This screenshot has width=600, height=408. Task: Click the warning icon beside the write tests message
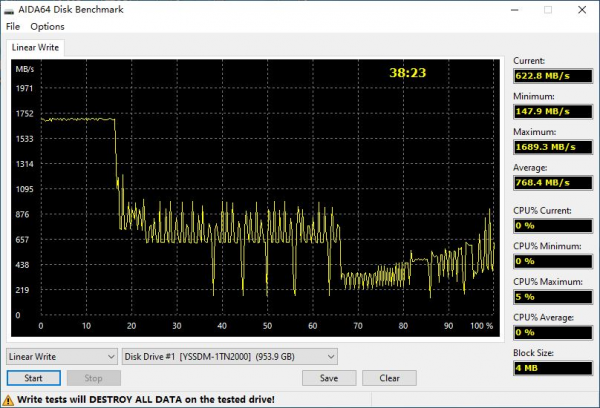7,399
